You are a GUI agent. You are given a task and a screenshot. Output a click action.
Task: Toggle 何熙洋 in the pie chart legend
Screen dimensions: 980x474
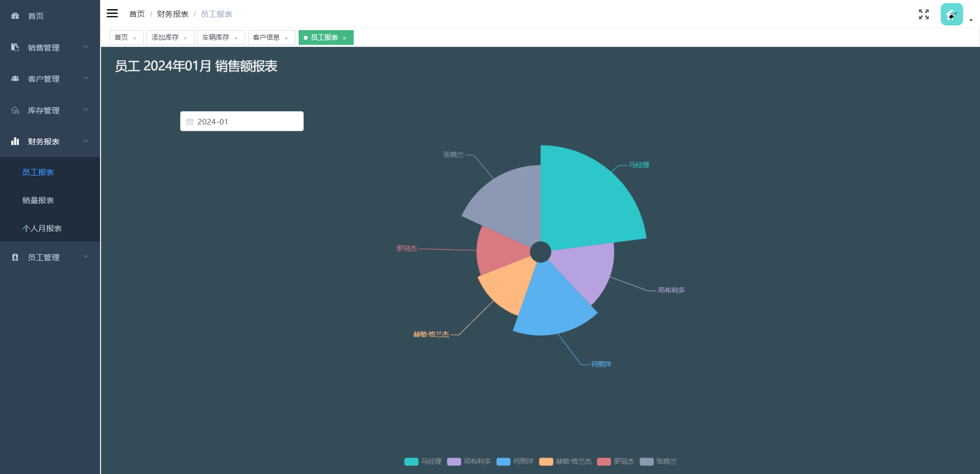pyautogui.click(x=514, y=462)
